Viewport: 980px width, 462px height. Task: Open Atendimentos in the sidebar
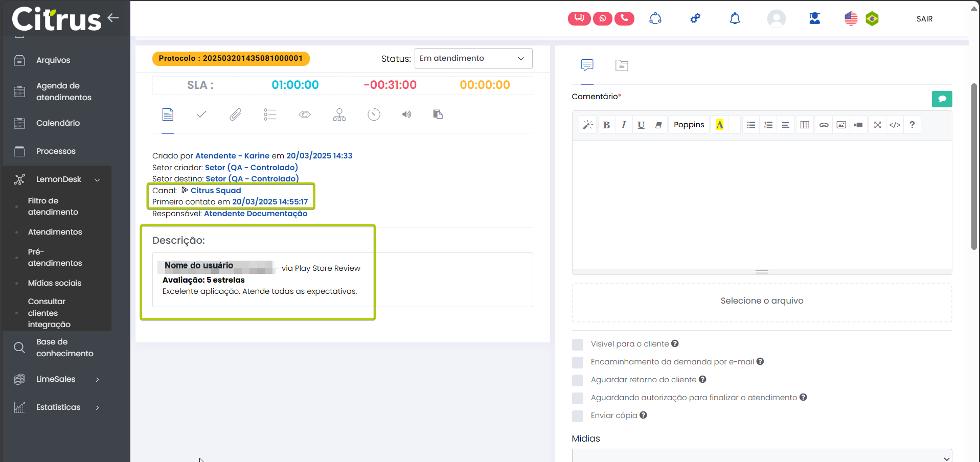[55, 232]
